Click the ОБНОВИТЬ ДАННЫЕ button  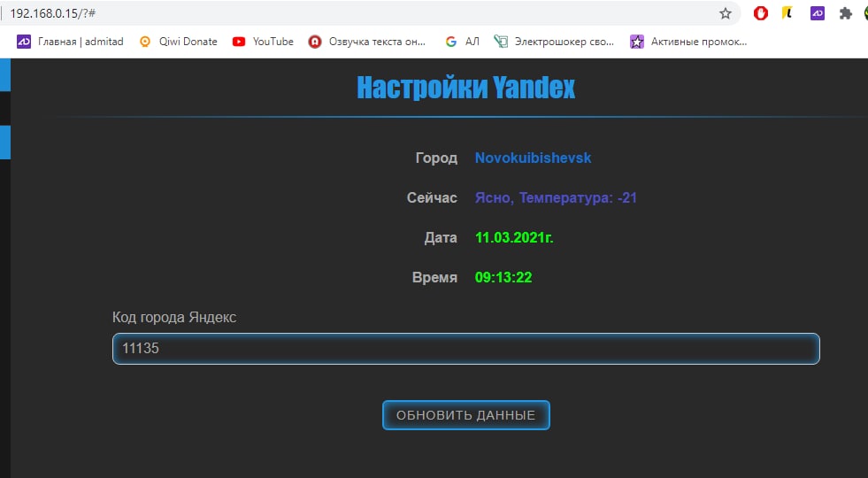click(465, 415)
